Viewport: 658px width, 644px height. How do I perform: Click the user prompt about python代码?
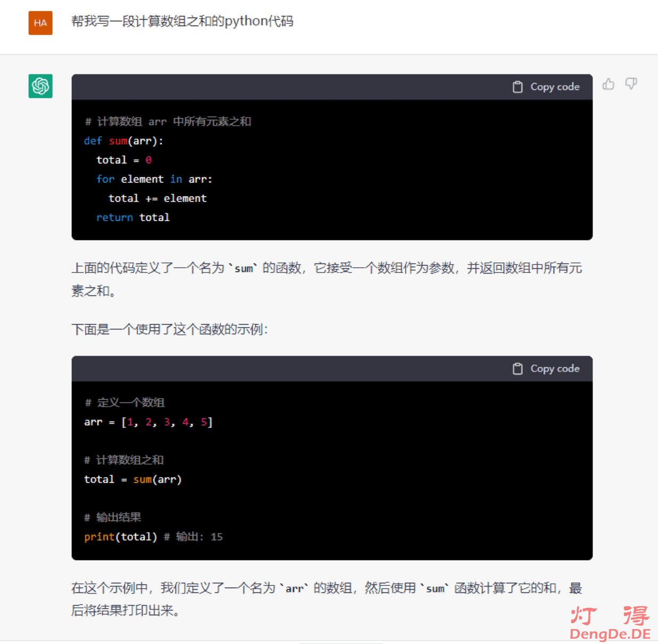182,21
